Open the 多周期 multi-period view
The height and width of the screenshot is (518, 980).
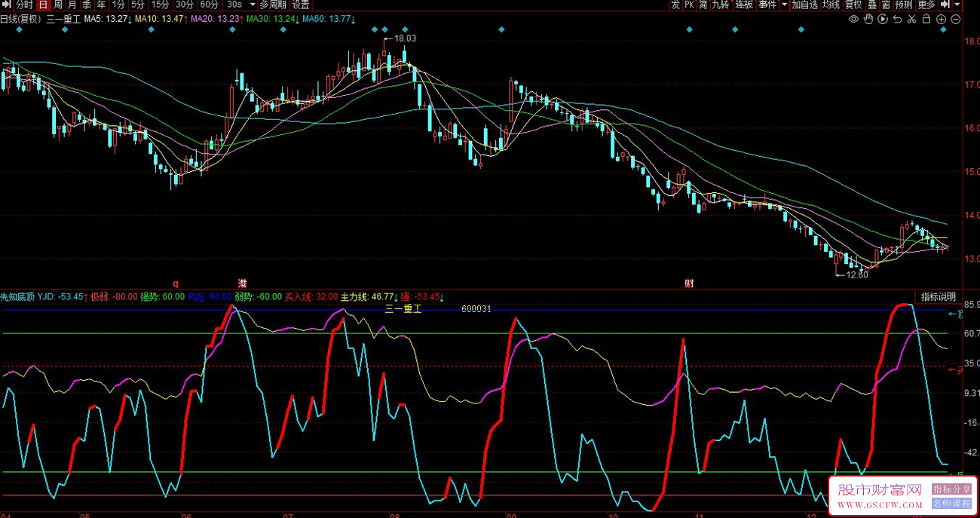[x=274, y=5]
